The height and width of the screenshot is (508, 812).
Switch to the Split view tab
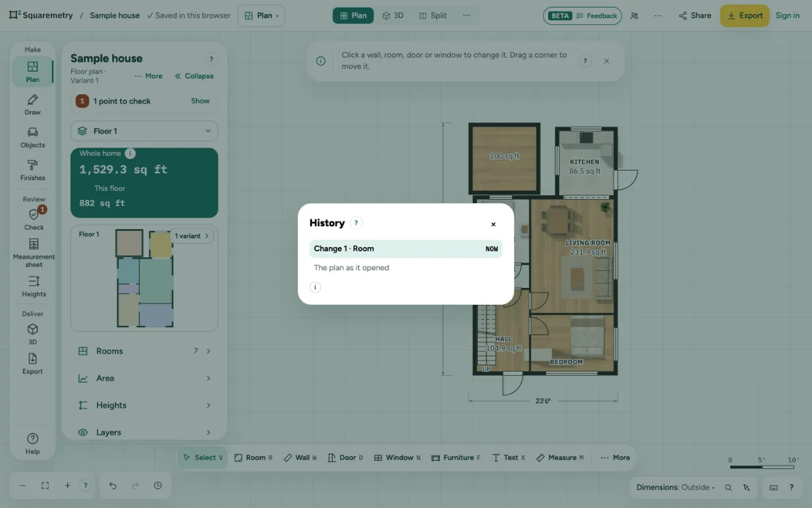click(x=433, y=16)
